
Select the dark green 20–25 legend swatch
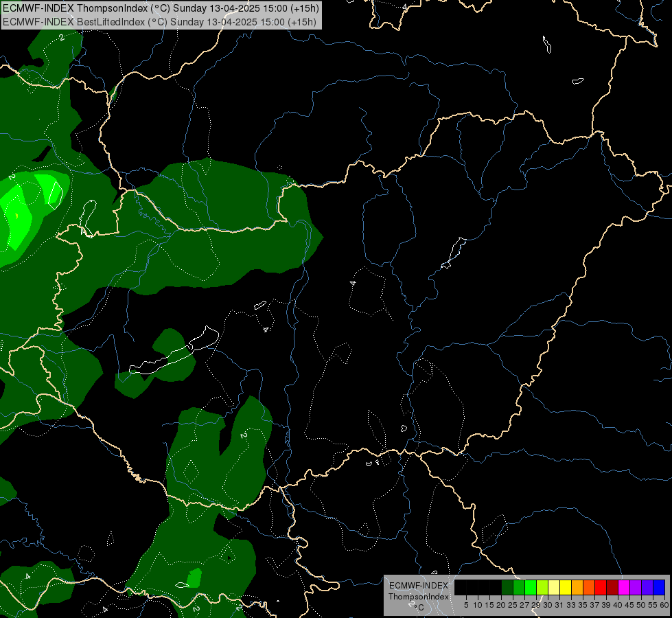(x=507, y=587)
